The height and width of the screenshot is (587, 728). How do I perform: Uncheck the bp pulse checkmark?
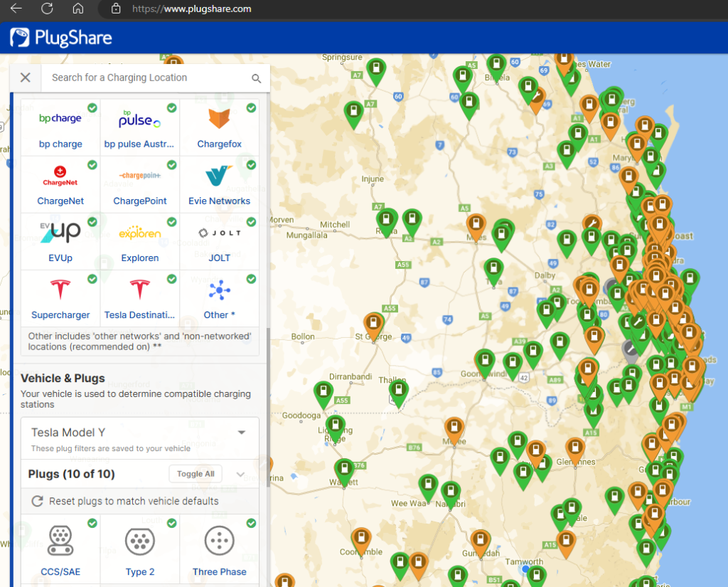click(x=172, y=108)
